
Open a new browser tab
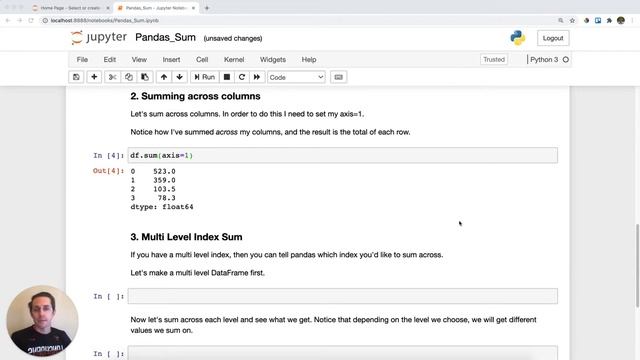point(207,8)
